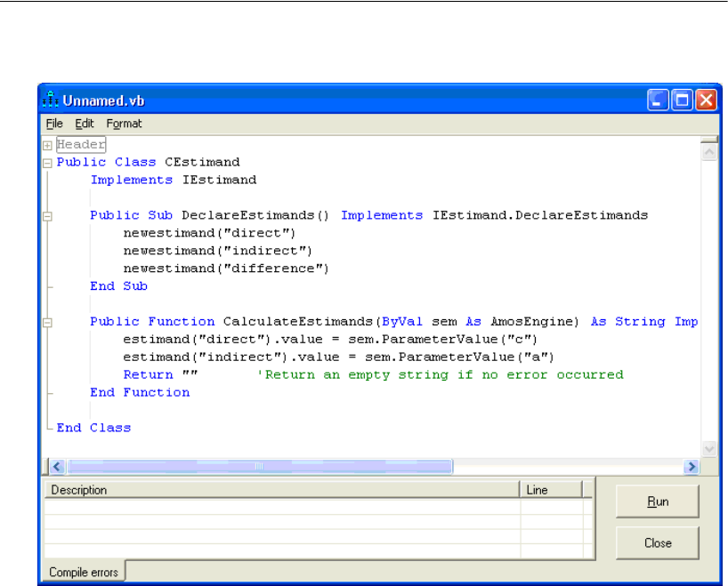Viewport: 728px width, 586px height.
Task: Click the Line column header
Action: click(x=551, y=490)
